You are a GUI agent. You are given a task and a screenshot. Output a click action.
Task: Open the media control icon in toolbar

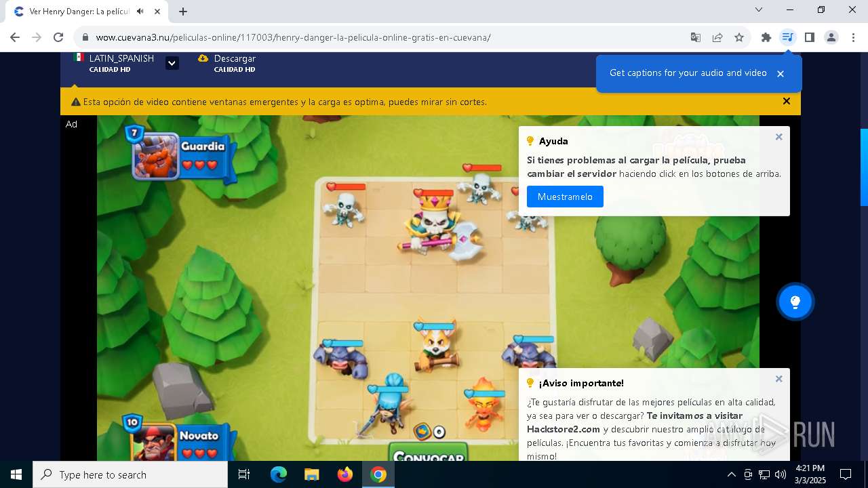coord(787,37)
